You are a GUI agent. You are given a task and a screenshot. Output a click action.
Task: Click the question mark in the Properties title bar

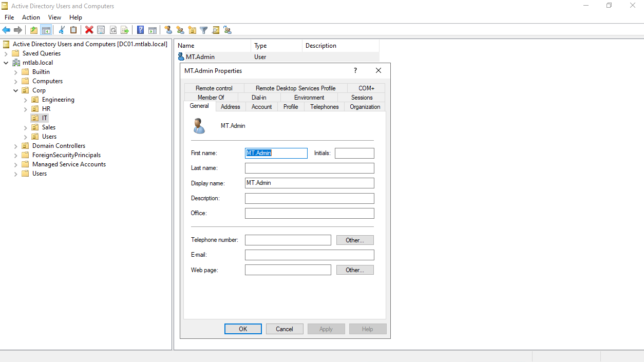click(355, 70)
